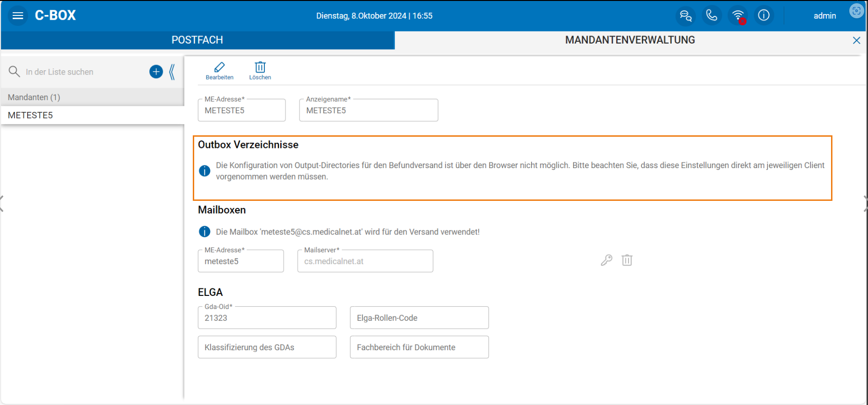Click the Bearbeiten pencil button
This screenshot has height=405, width=868.
[219, 71]
